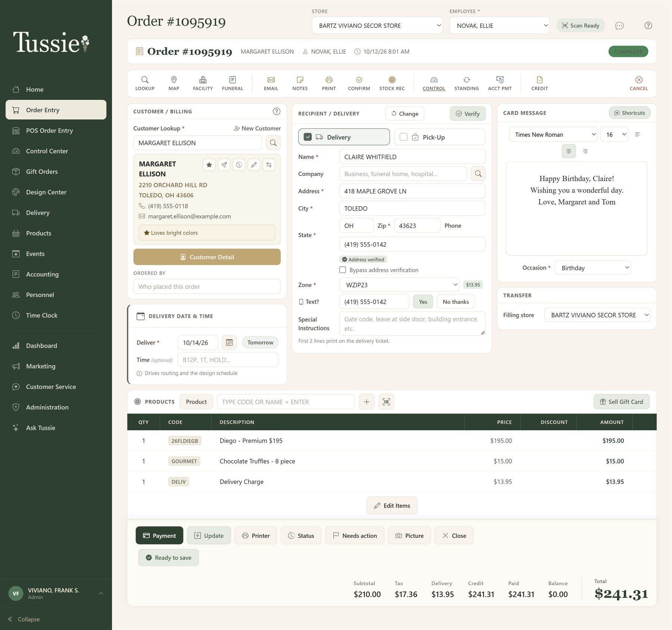Click the swap arrows icon on customer card

[269, 165]
